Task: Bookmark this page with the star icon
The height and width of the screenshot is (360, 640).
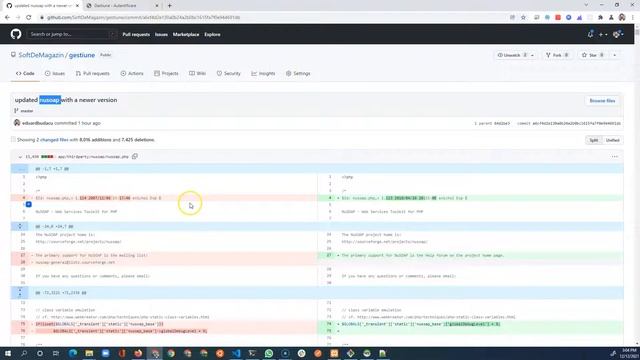Action: (x=523, y=18)
